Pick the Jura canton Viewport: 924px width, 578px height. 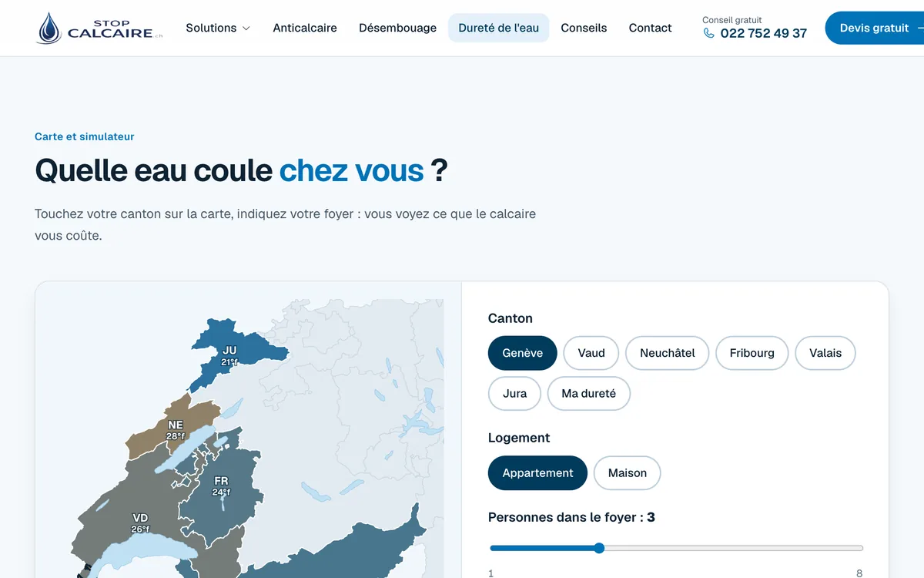pyautogui.click(x=515, y=393)
